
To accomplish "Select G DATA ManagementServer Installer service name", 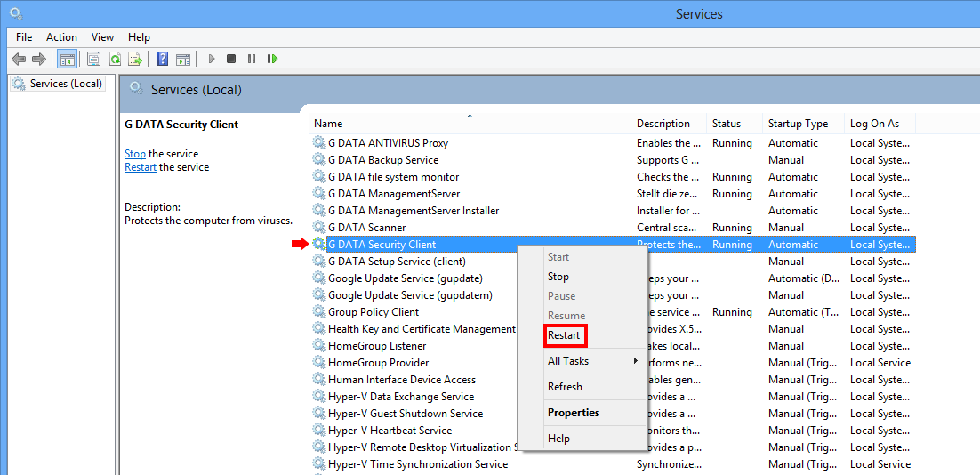I will coord(414,210).
